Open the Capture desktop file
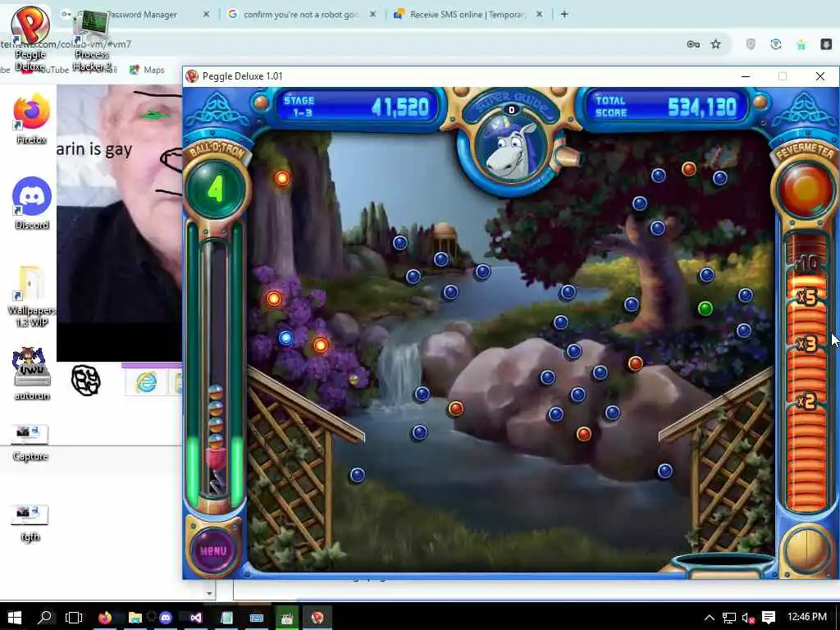840x630 pixels. click(30, 443)
